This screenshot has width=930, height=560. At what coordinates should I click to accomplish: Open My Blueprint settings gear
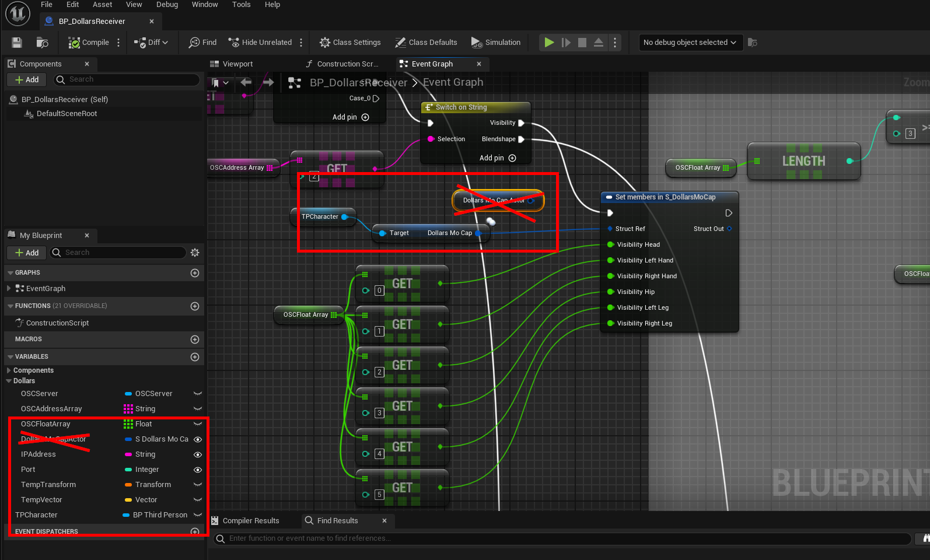(x=195, y=253)
